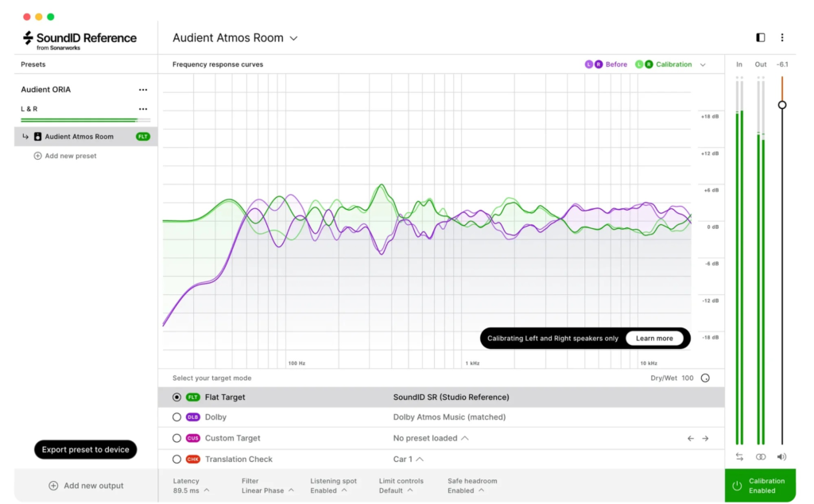Expand the Limit controls Default setting
This screenshot has height=504, width=814.
pos(401,486)
